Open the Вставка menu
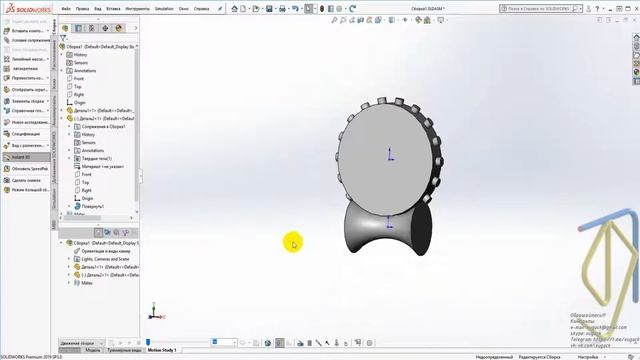 (x=113, y=9)
